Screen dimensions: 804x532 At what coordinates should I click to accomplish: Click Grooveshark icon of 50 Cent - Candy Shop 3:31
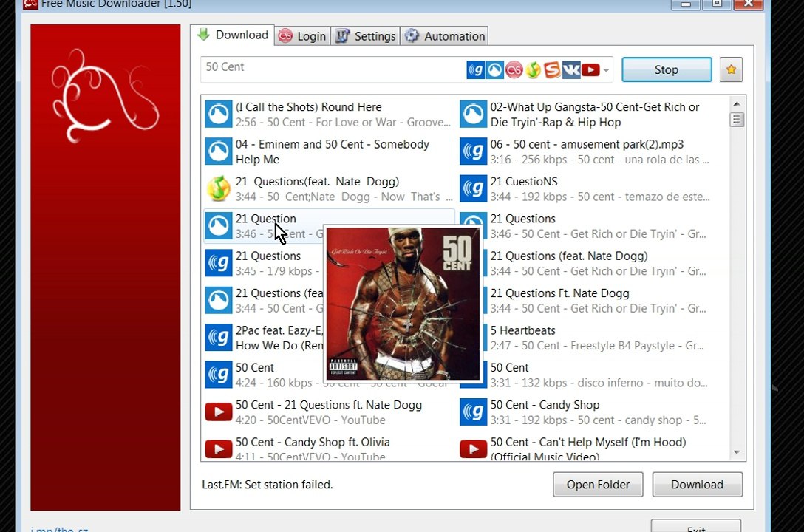pyautogui.click(x=473, y=412)
